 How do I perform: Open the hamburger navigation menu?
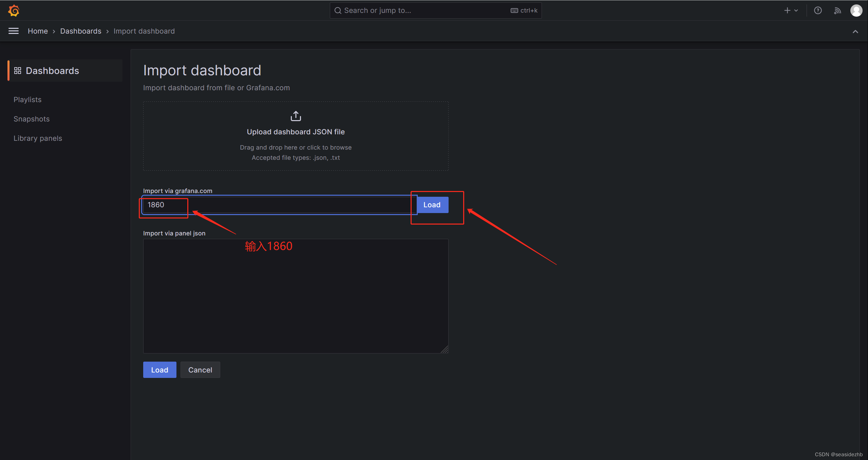[x=14, y=31]
